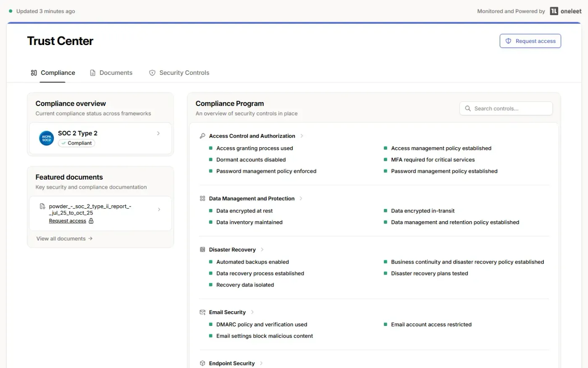This screenshot has height=368, width=588.
Task: Switch to the Security Controls tab
Action: [x=179, y=73]
